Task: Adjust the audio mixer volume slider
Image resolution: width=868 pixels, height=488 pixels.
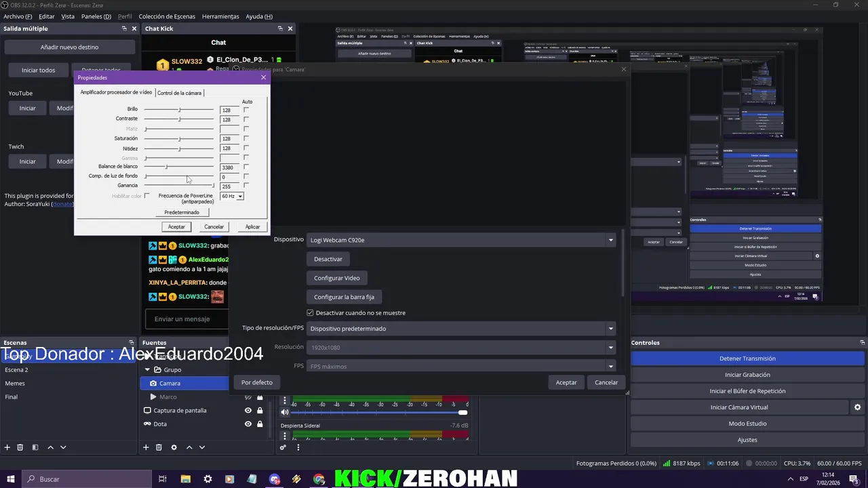Action: click(380, 413)
